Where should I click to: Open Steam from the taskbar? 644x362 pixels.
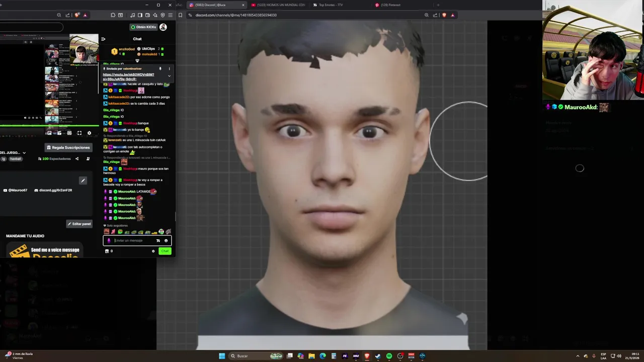point(378,356)
